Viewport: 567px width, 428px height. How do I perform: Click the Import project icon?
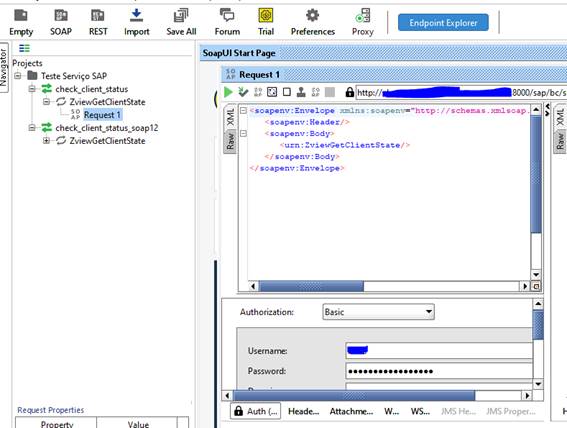point(136,22)
